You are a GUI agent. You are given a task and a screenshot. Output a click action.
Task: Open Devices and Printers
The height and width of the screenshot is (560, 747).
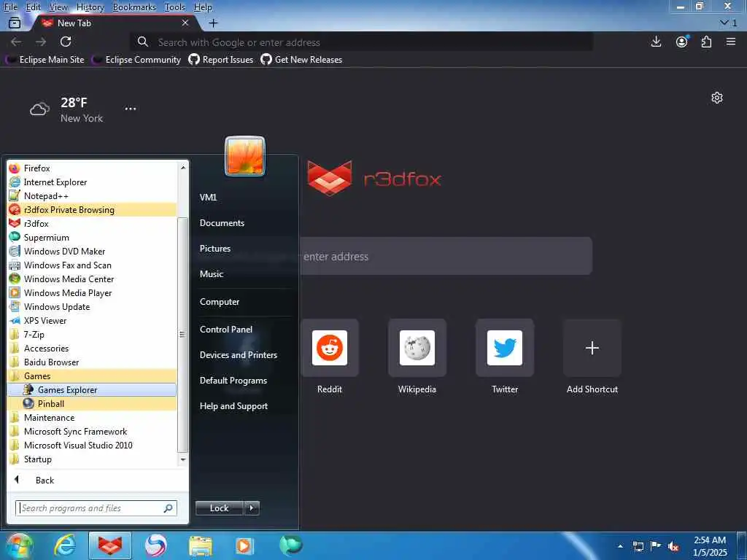point(239,355)
